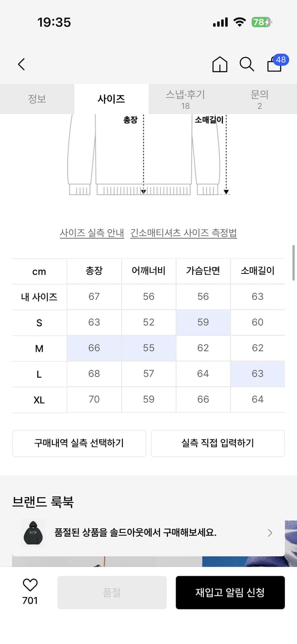Open 사이즈 실측 안내 link
Image resolution: width=297 pixels, height=644 pixels.
(91, 233)
